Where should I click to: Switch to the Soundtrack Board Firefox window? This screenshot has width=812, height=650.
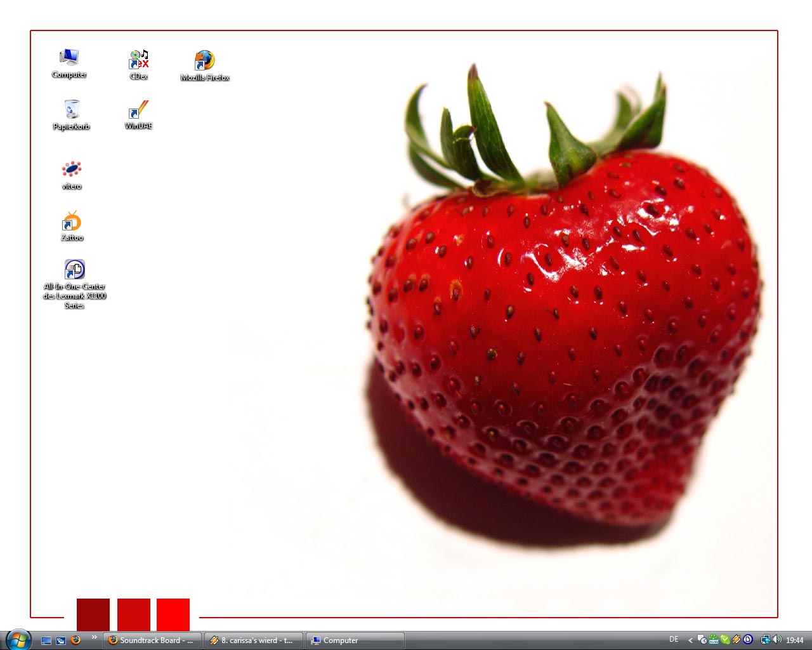[152, 640]
